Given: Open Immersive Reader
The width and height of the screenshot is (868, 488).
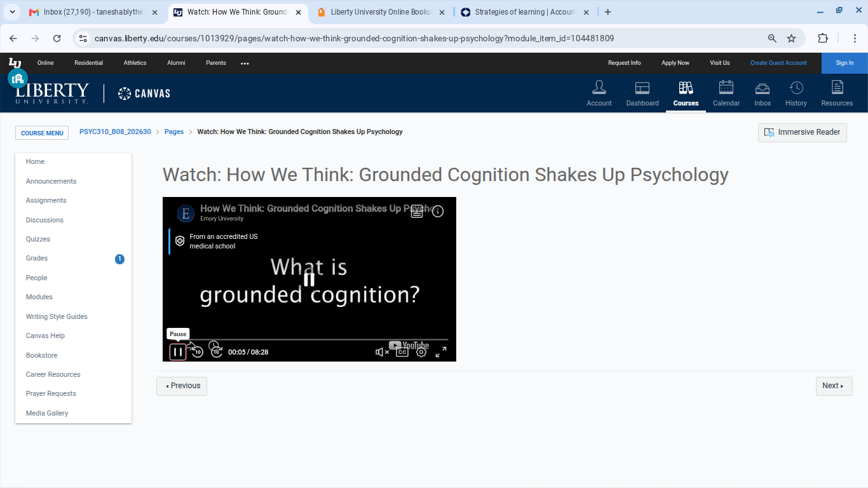Looking at the screenshot, I should click(x=803, y=132).
